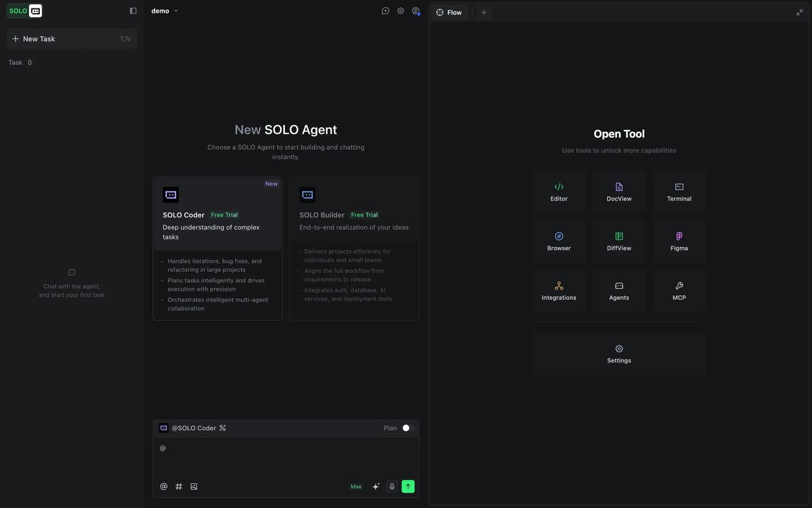Open the settings gear in the top bar
This screenshot has width=812, height=508.
point(400,10)
